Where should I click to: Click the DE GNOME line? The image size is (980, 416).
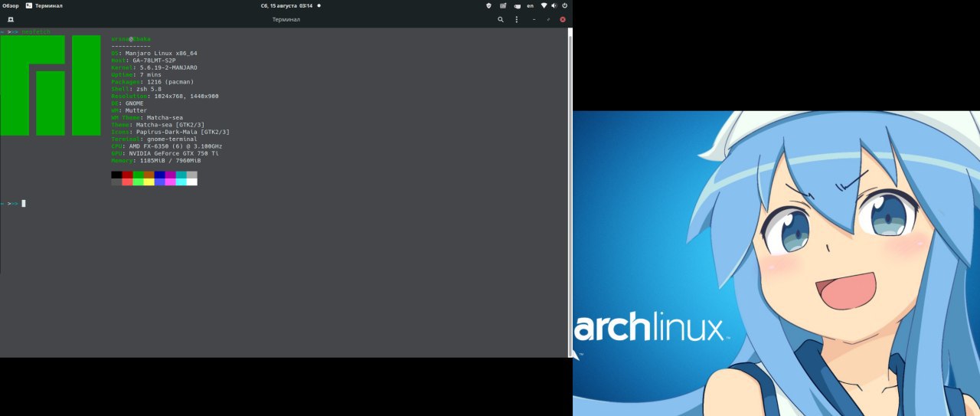click(127, 103)
